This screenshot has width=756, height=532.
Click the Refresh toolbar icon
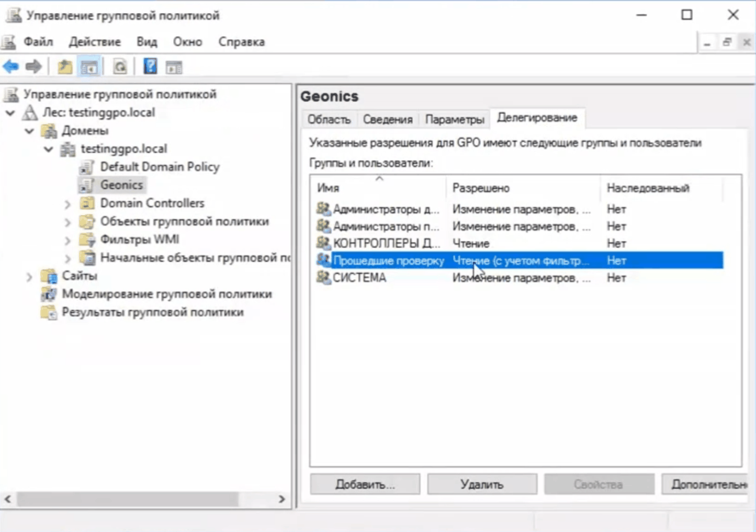click(120, 67)
